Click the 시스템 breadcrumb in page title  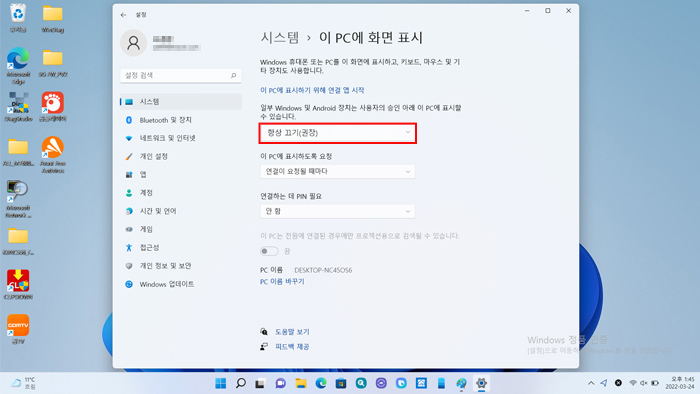[280, 37]
